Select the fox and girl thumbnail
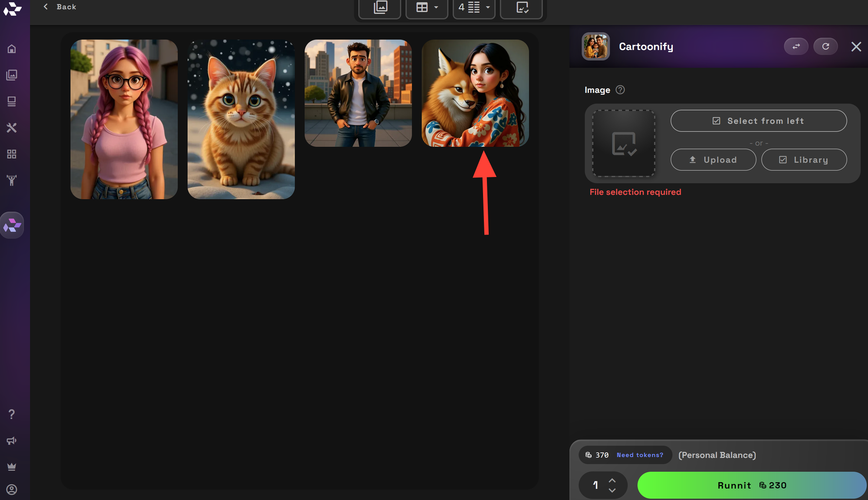Screen dimensions: 868x500 tap(475, 93)
